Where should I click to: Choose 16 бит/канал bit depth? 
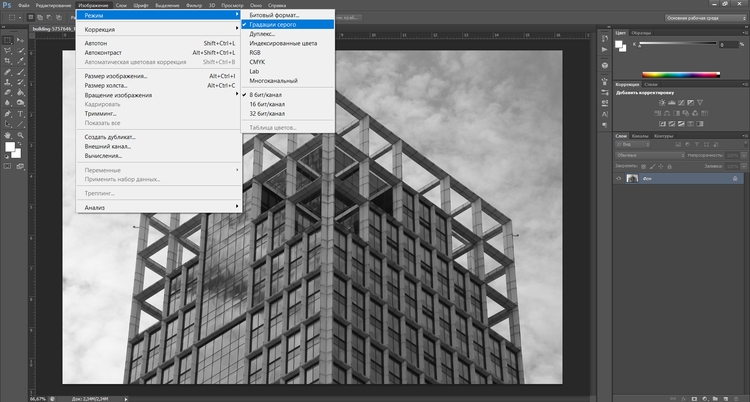(266, 103)
